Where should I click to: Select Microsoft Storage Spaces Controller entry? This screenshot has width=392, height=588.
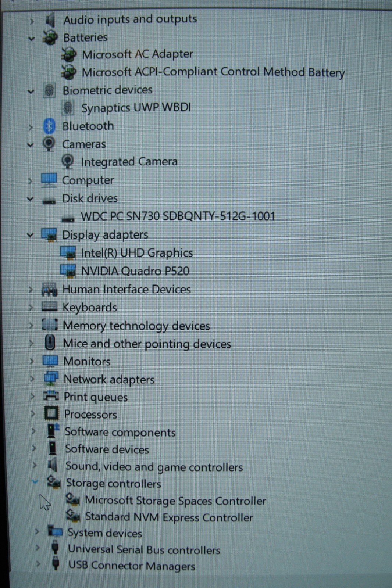pos(175,501)
